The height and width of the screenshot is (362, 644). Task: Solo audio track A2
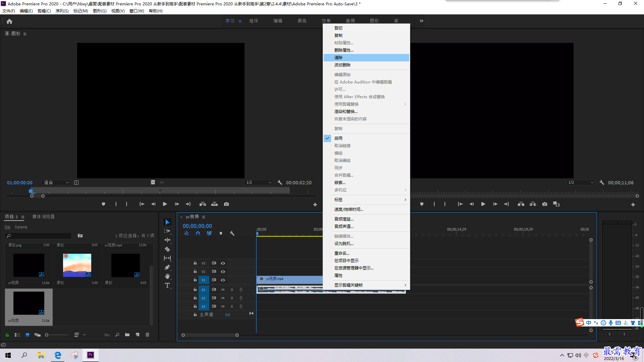[232, 298]
